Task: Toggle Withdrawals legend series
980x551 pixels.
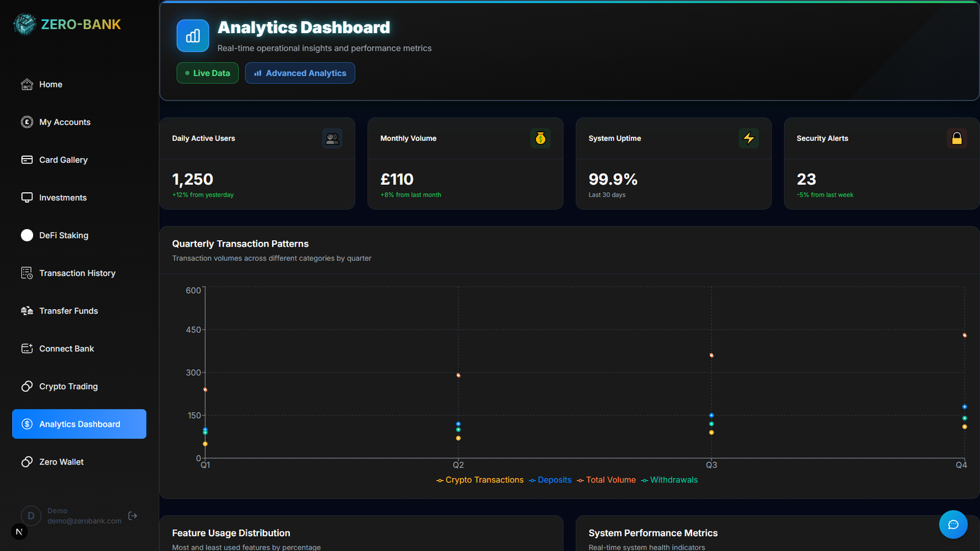Action: [669, 480]
